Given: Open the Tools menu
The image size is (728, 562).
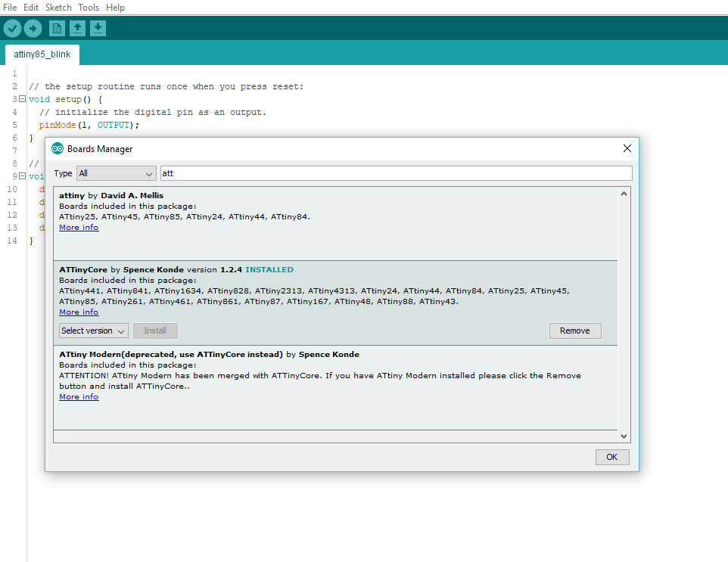Looking at the screenshot, I should click(89, 8).
